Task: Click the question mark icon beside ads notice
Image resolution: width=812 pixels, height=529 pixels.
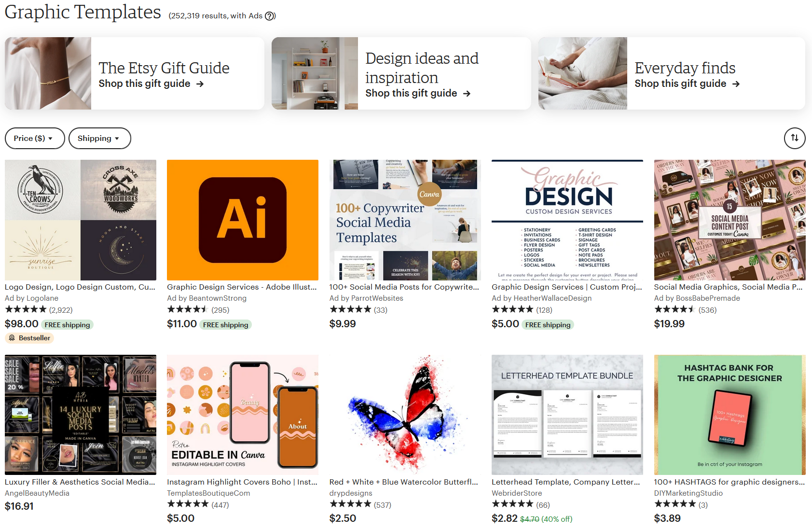Action: click(x=270, y=16)
